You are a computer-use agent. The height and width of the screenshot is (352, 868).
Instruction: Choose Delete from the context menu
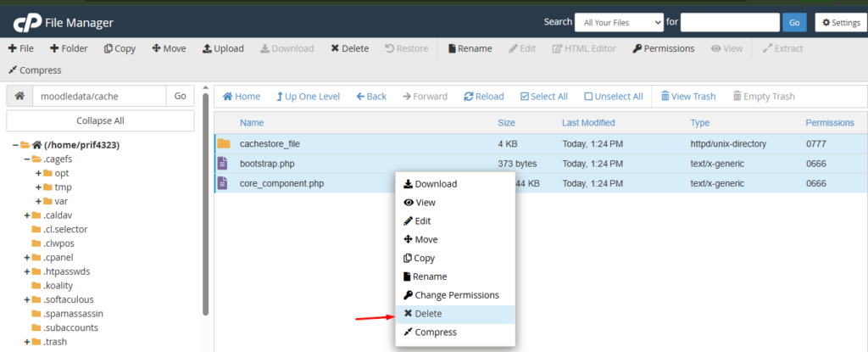(455, 314)
